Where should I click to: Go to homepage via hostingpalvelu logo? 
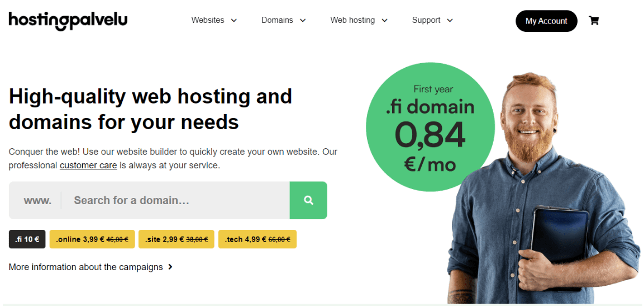pyautogui.click(x=68, y=21)
